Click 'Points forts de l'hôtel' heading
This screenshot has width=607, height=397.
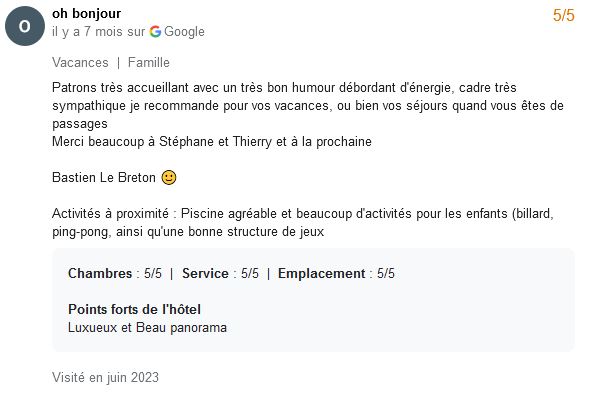134,310
